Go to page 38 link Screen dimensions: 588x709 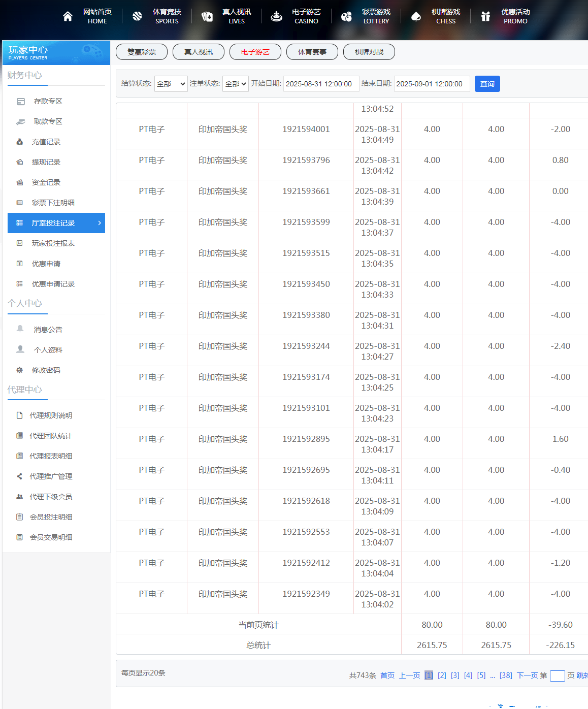tap(506, 675)
